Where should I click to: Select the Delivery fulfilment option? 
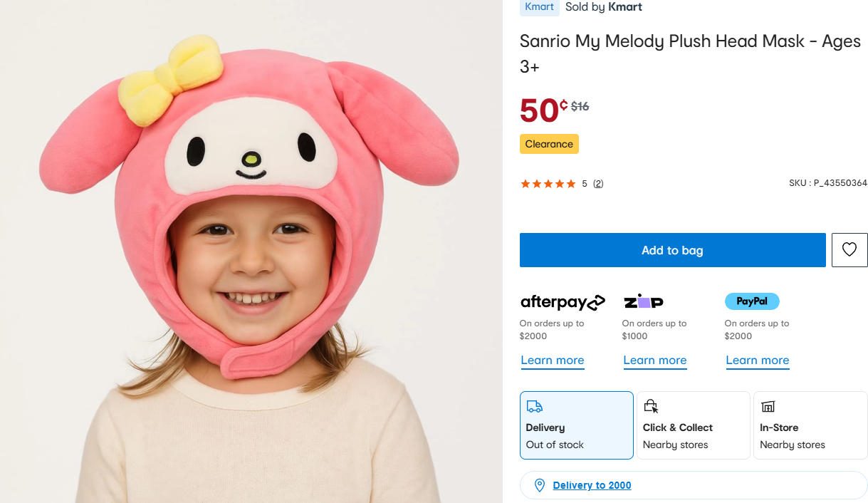tap(576, 425)
